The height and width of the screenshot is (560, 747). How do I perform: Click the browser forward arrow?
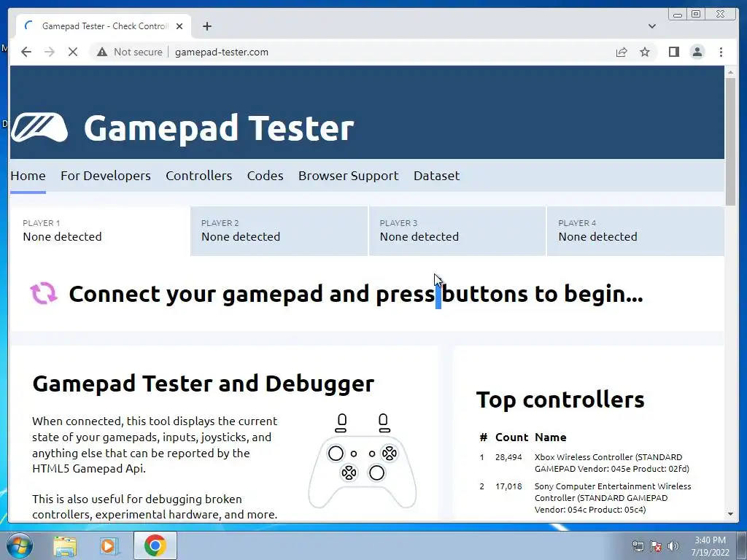tap(50, 52)
